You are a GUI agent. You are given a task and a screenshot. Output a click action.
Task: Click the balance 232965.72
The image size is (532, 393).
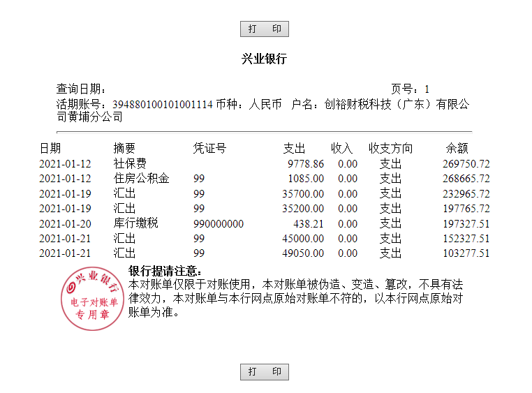[466, 193]
